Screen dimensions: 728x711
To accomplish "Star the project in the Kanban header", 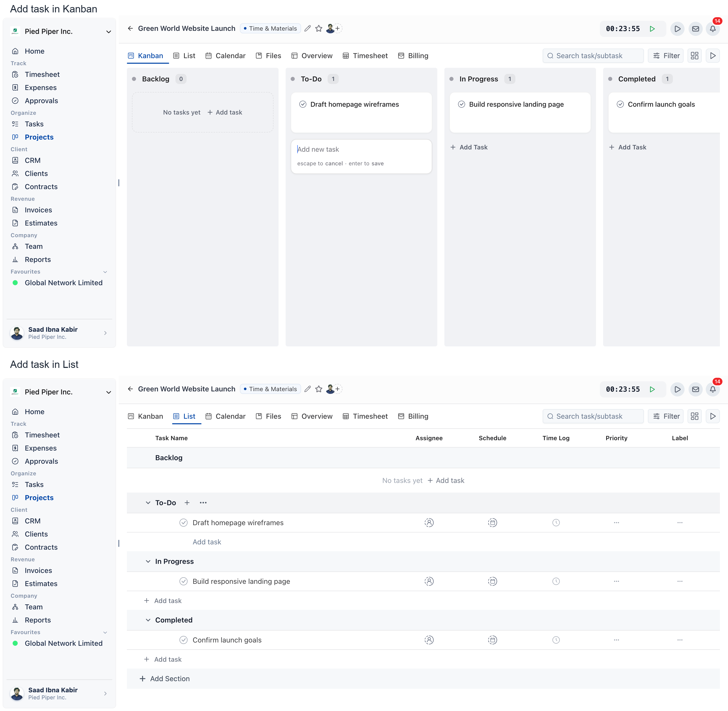I will pyautogui.click(x=318, y=28).
